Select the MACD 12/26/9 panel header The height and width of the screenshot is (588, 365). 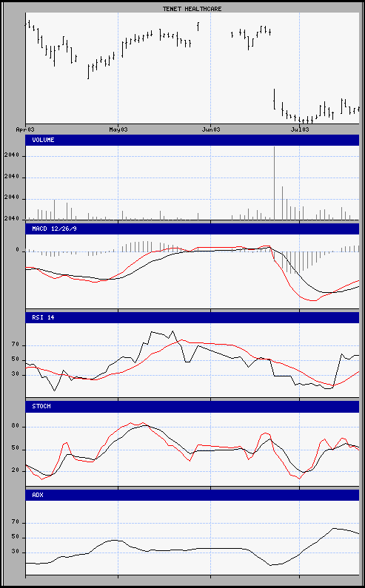(x=192, y=229)
